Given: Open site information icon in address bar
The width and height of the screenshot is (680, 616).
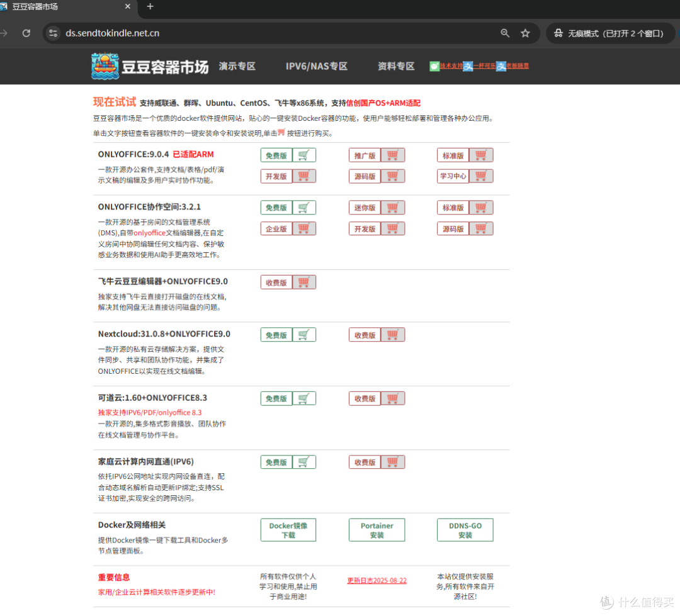Looking at the screenshot, I should pos(54,33).
